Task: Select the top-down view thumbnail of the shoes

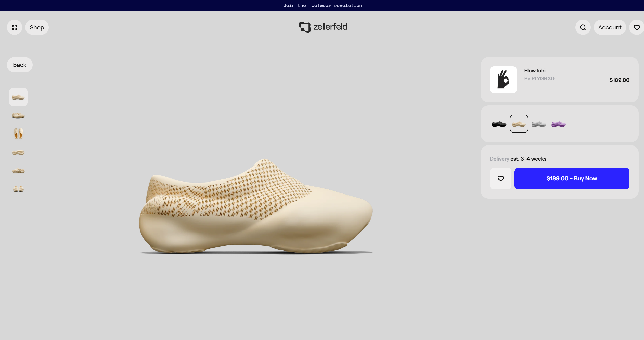Action: (18, 133)
